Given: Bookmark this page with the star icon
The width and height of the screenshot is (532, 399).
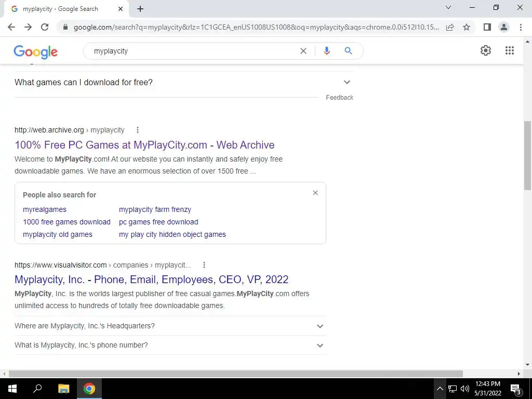Looking at the screenshot, I should 467,27.
